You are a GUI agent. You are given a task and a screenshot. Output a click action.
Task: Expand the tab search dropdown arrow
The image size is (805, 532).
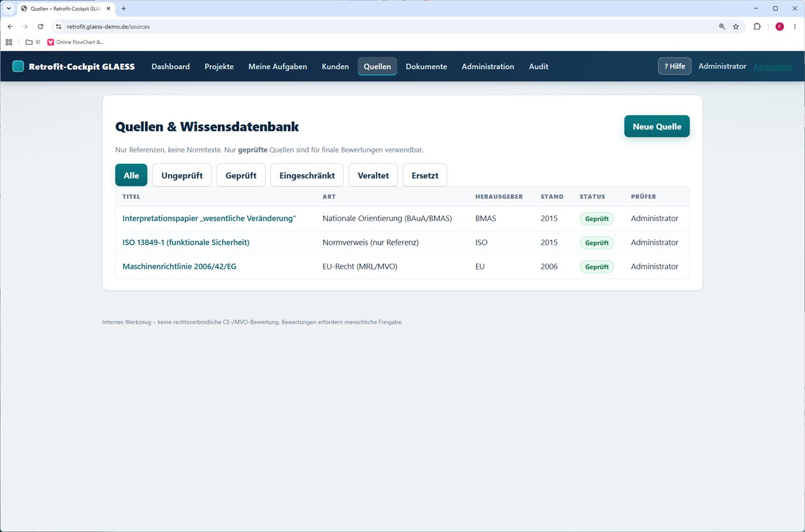click(9, 9)
